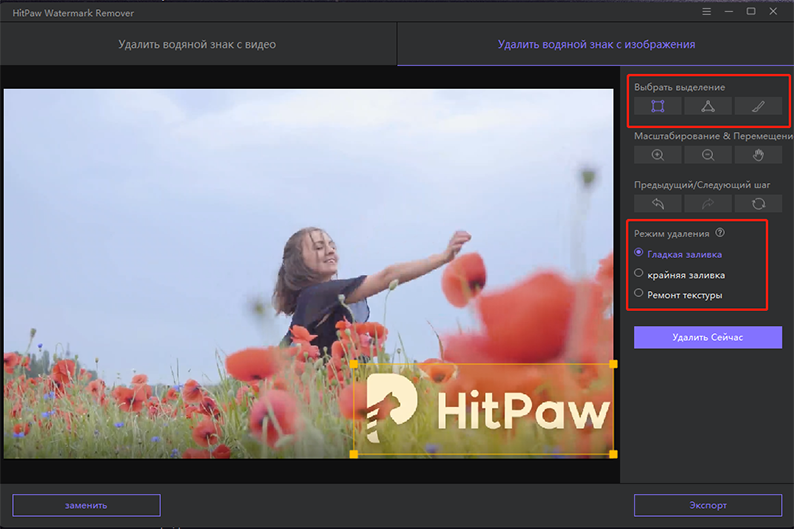Screen dimensions: 794x529
Task: Undo the previous step
Action: click(657, 204)
